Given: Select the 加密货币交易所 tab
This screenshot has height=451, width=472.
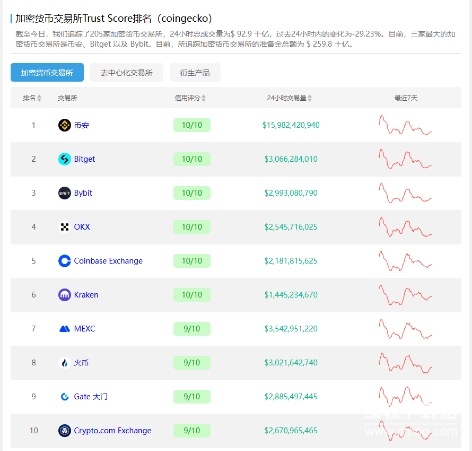Looking at the screenshot, I should 47,72.
